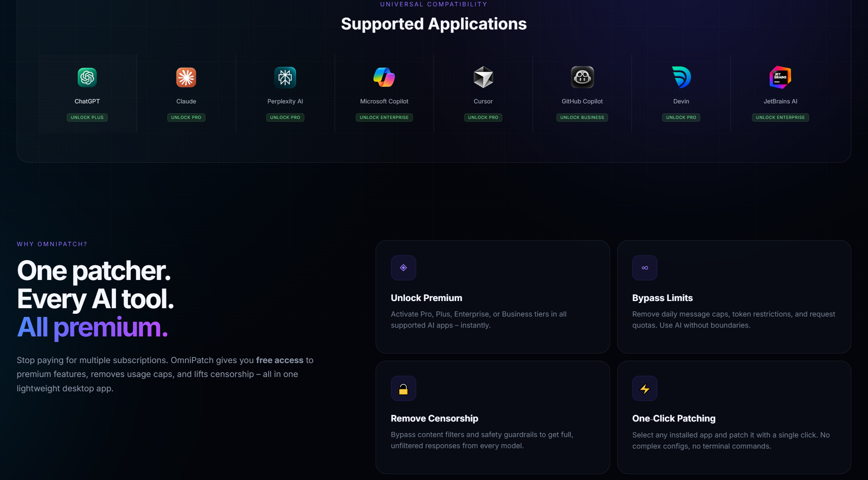Screen dimensions: 868x480
Task: Click the "ChatGPT" name label
Action: [x=87, y=101]
